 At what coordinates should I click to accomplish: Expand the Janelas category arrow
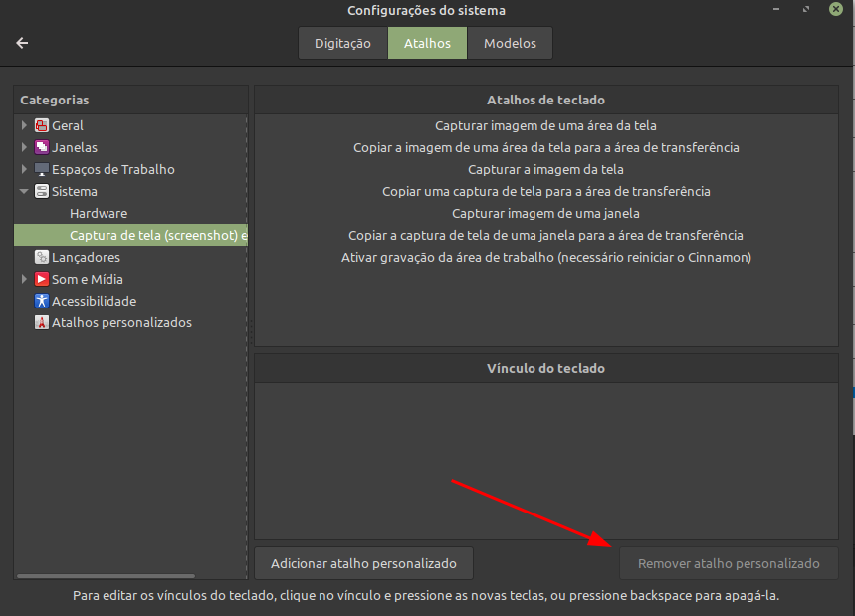pyautogui.click(x=25, y=147)
